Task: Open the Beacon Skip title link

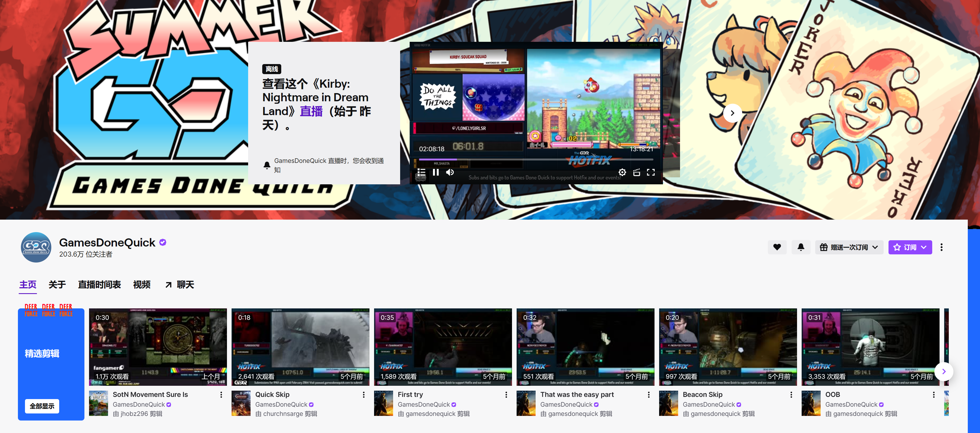Action: pyautogui.click(x=703, y=394)
